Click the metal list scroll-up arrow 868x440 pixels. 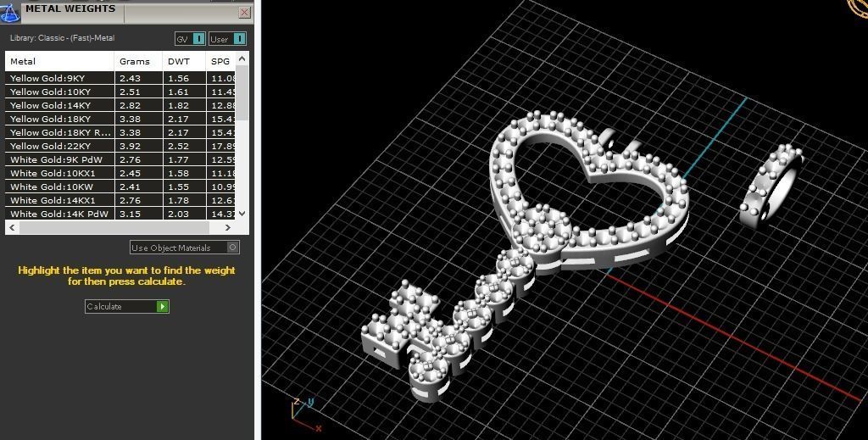click(242, 58)
